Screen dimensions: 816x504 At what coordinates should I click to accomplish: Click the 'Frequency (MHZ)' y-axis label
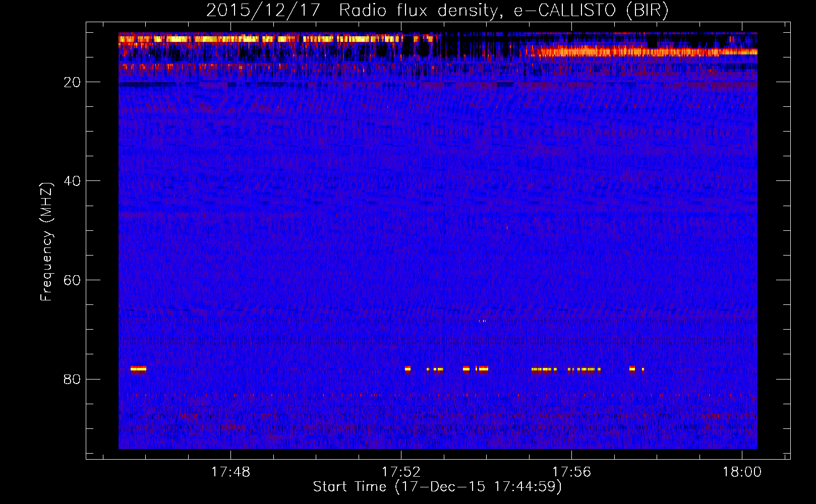46,242
